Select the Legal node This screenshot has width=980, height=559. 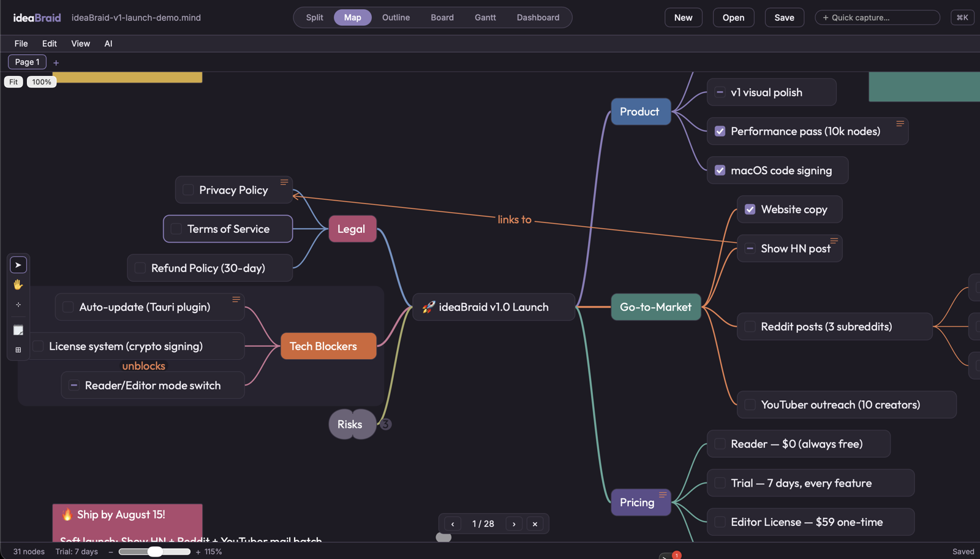click(x=352, y=229)
